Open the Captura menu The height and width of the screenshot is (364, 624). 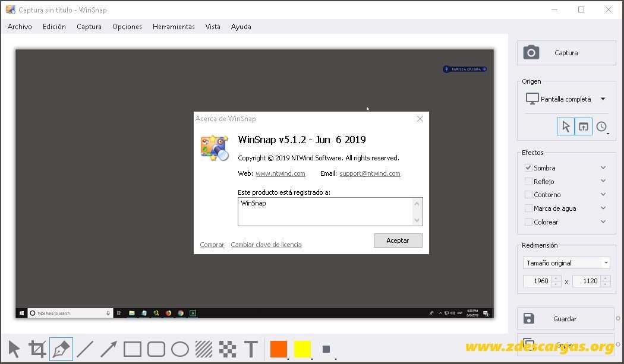[89, 27]
